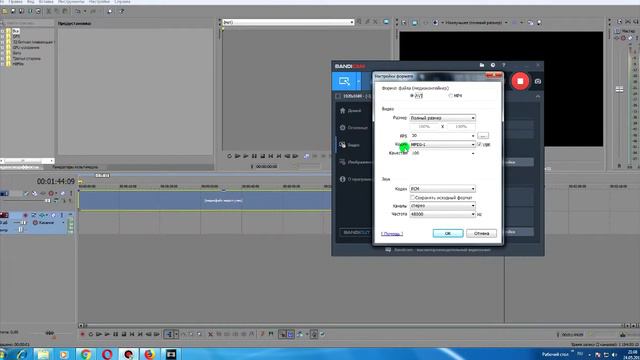Select the AVI file format radio button
The height and width of the screenshot is (360, 640).
point(412,96)
